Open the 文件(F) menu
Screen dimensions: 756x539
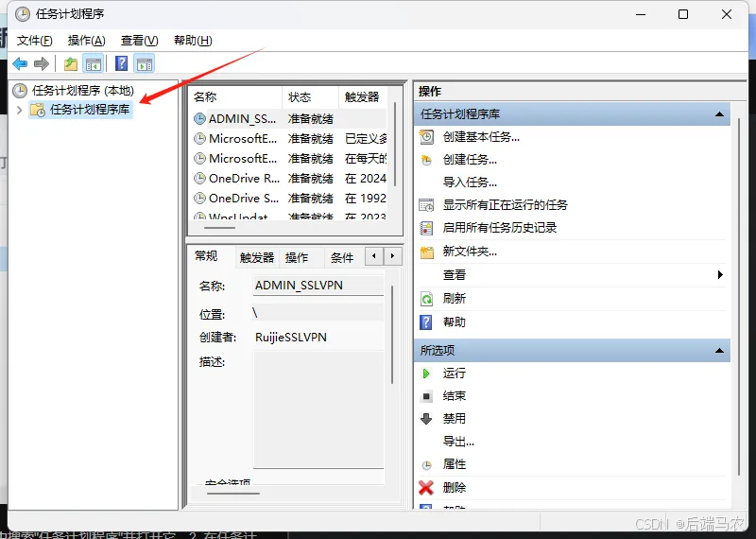[35, 41]
